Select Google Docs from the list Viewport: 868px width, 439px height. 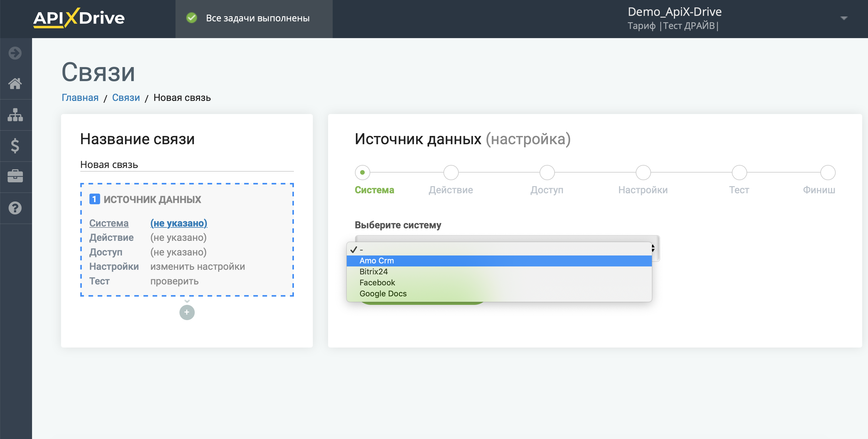pyautogui.click(x=499, y=294)
